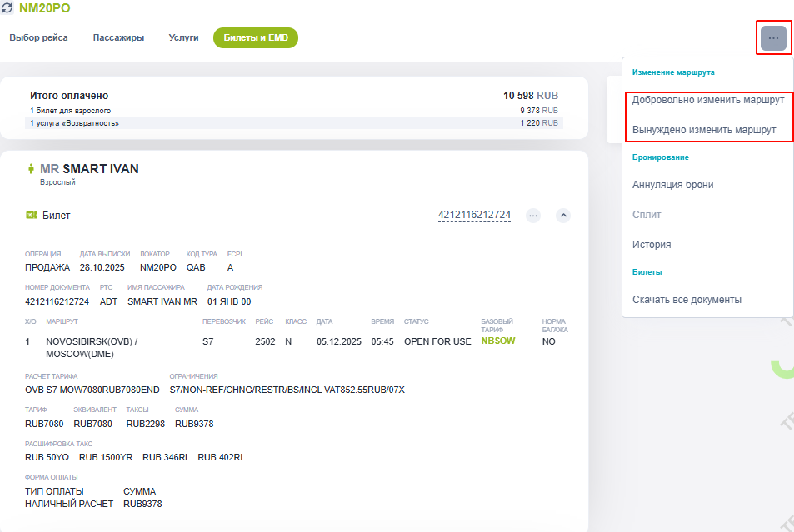Click Скачать все документы
The width and height of the screenshot is (794, 532).
coord(687,300)
